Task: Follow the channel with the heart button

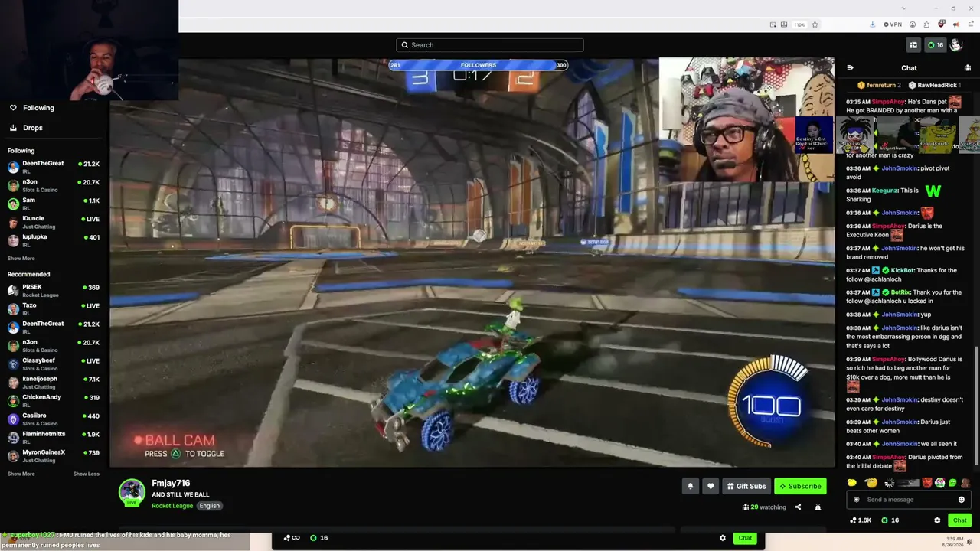Action: coord(710,486)
